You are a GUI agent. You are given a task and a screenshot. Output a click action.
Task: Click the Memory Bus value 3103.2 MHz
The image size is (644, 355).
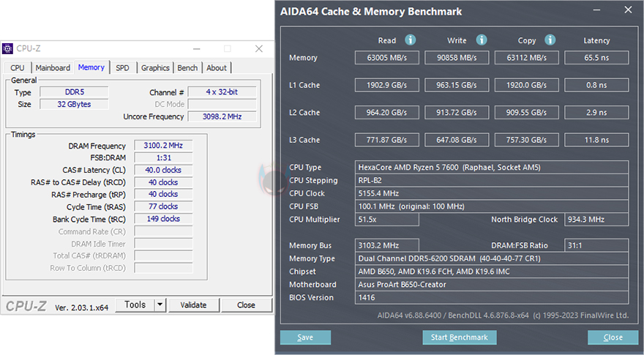coord(387,245)
